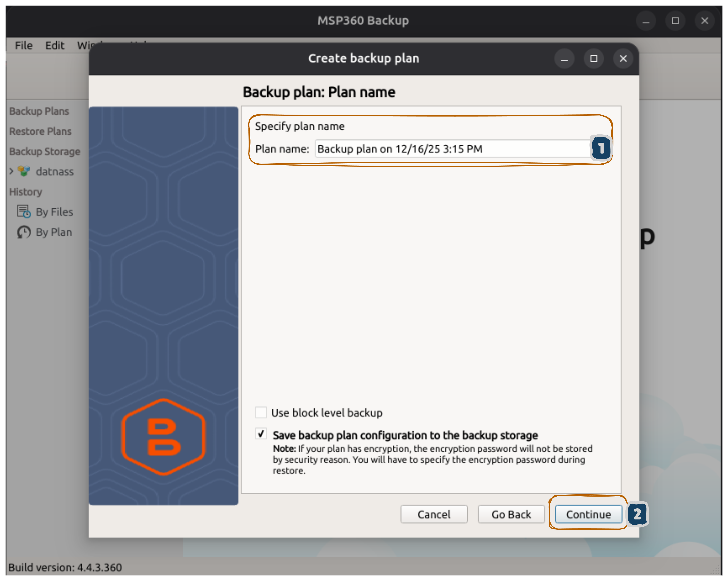Screen dimensions: 728x581
Task: Enable Use block level backup checkbox
Action: coord(261,412)
